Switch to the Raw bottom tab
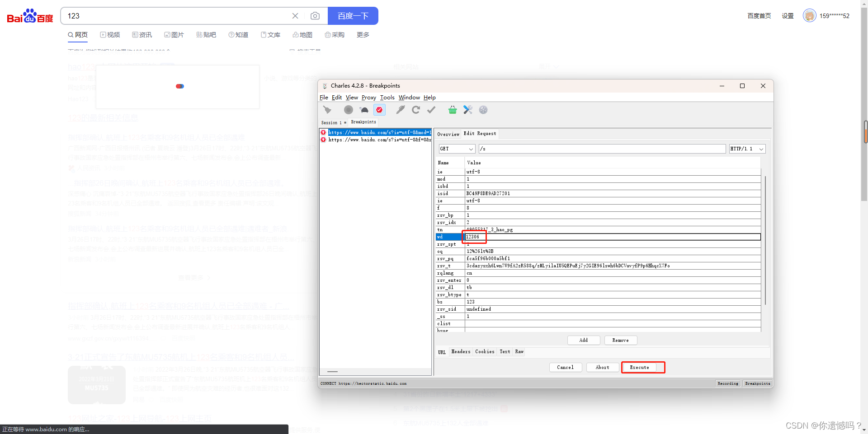868x434 pixels. point(519,351)
